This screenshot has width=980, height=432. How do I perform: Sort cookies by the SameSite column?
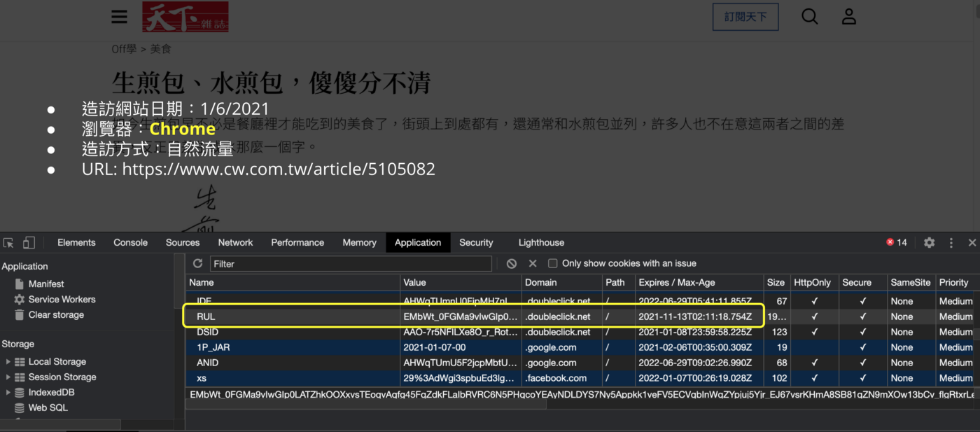(910, 283)
